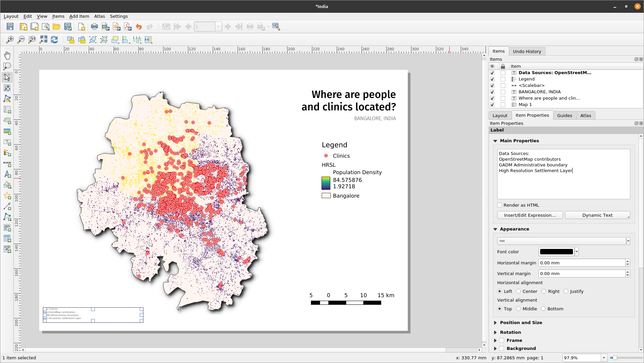Zoom to full layout view
Screen dimensions: 644x363
point(43,40)
